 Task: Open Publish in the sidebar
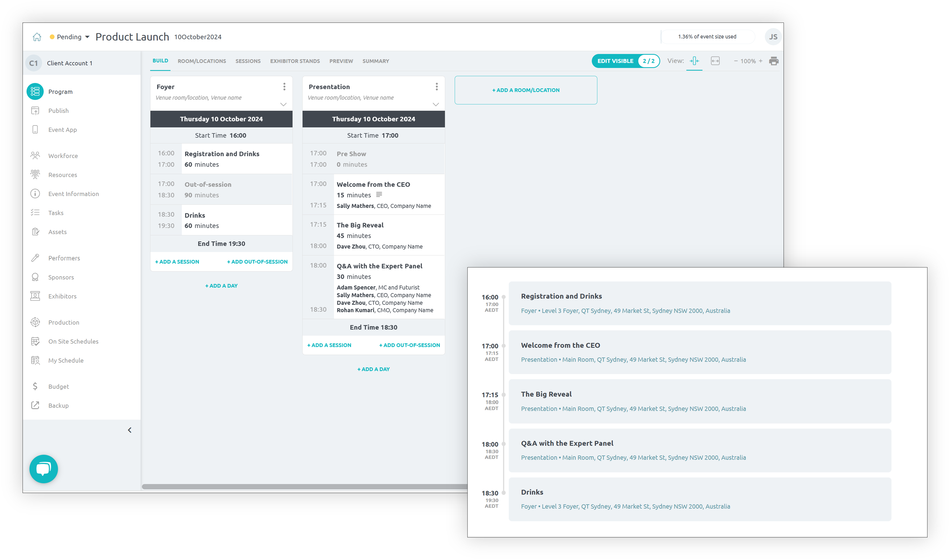[x=58, y=111]
